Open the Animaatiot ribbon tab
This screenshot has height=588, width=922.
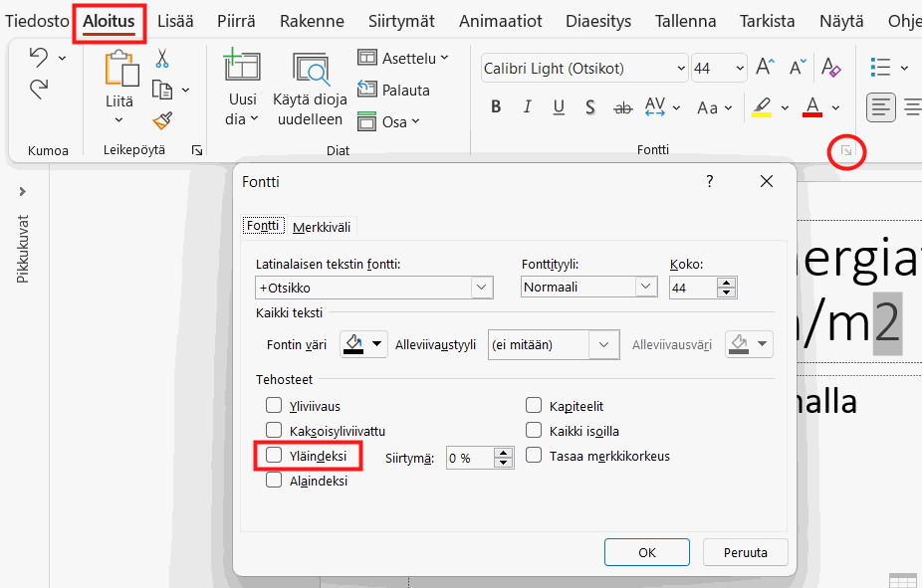501,21
